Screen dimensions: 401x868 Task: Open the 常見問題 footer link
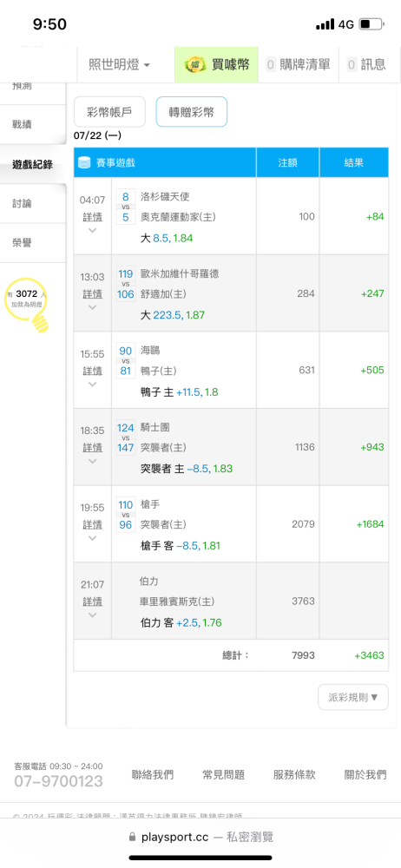pyautogui.click(x=224, y=774)
